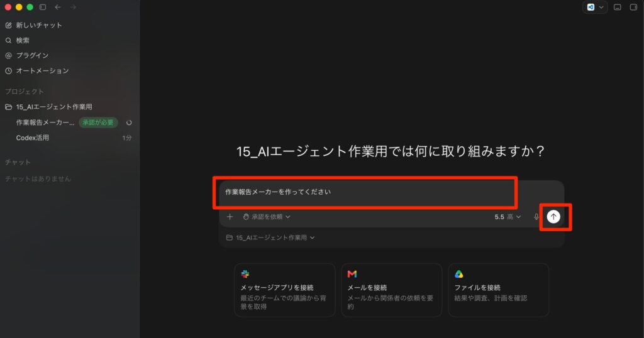
Task: Go back with the left arrow
Action: coord(58,7)
